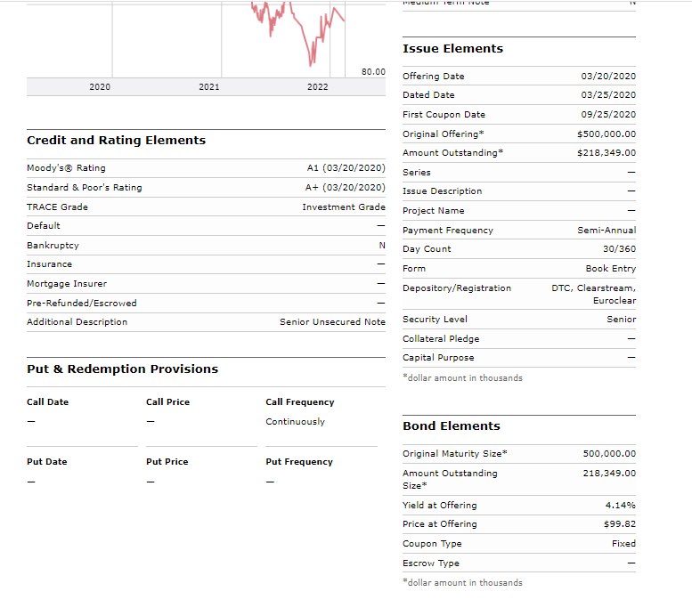Click the Bankruptcy row label
This screenshot has width=692, height=616.
[53, 246]
